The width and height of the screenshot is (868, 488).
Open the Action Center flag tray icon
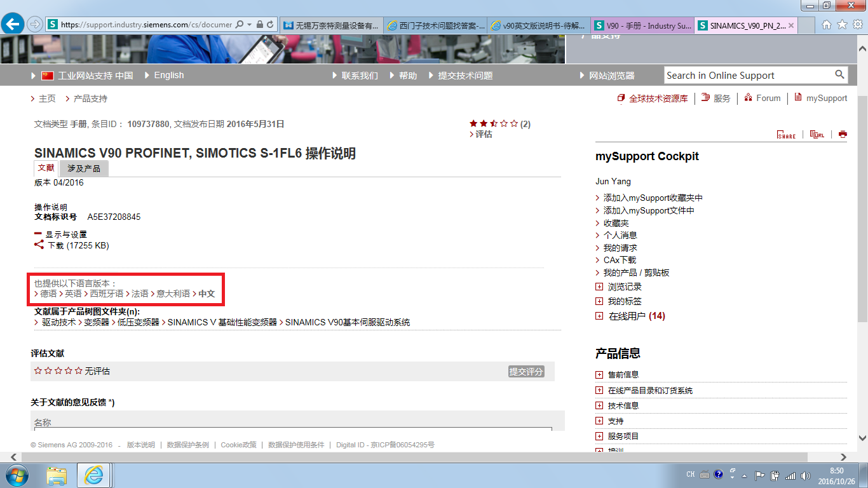(x=759, y=475)
